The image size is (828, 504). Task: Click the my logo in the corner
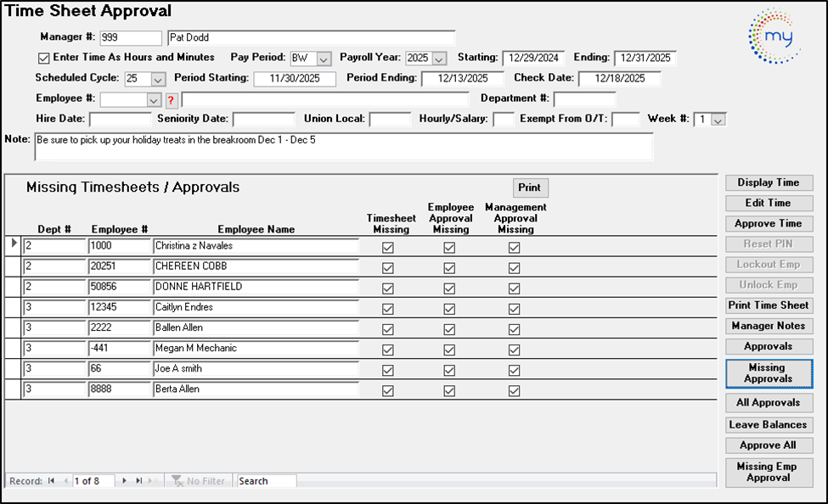(x=774, y=37)
